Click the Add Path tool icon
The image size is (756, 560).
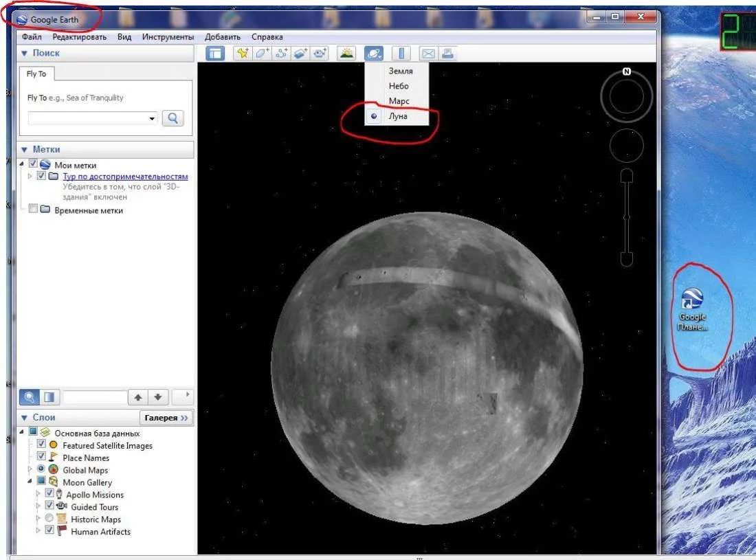pos(281,54)
